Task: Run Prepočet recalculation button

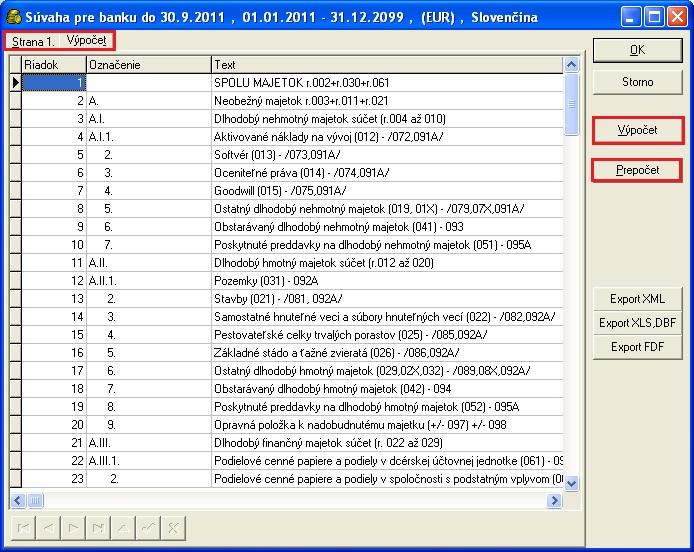Action: click(637, 170)
